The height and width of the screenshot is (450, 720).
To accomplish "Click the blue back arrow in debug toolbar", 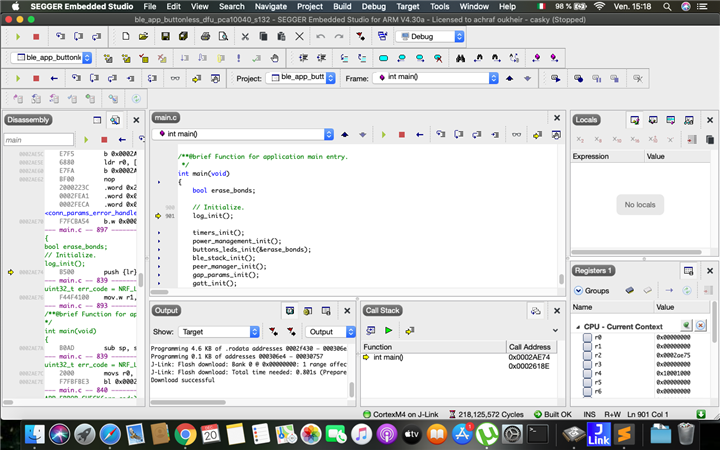I will [x=54, y=79].
